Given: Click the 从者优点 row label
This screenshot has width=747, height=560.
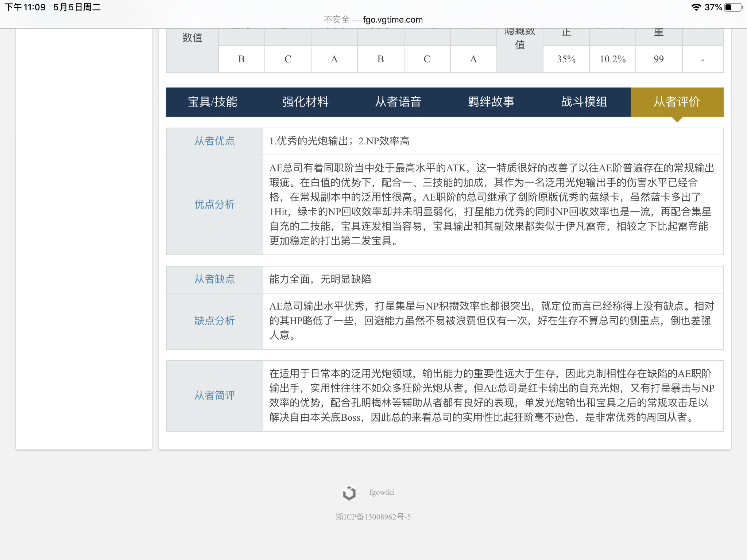Looking at the screenshot, I should [214, 141].
